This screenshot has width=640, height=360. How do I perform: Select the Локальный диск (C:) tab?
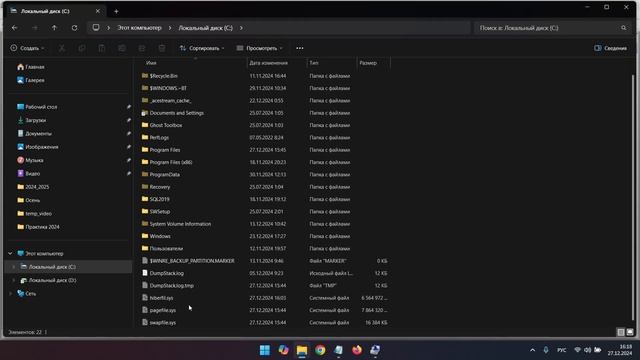[55, 11]
